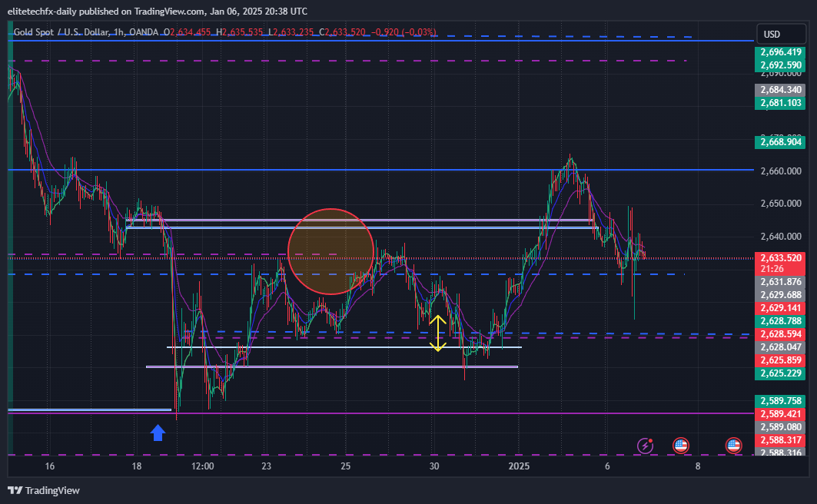Select the blue up arrow marker
The image size is (817, 504).
coord(158,433)
